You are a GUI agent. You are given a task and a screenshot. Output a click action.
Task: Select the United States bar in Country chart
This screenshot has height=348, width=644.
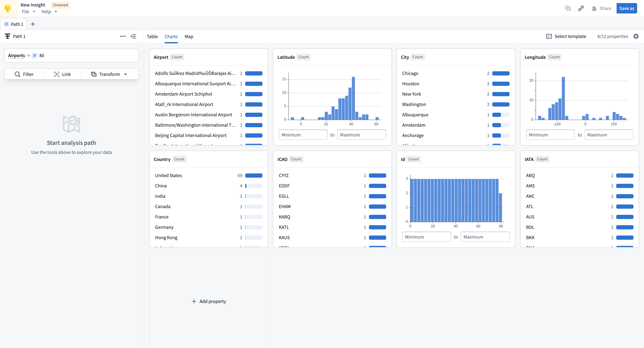click(253, 175)
